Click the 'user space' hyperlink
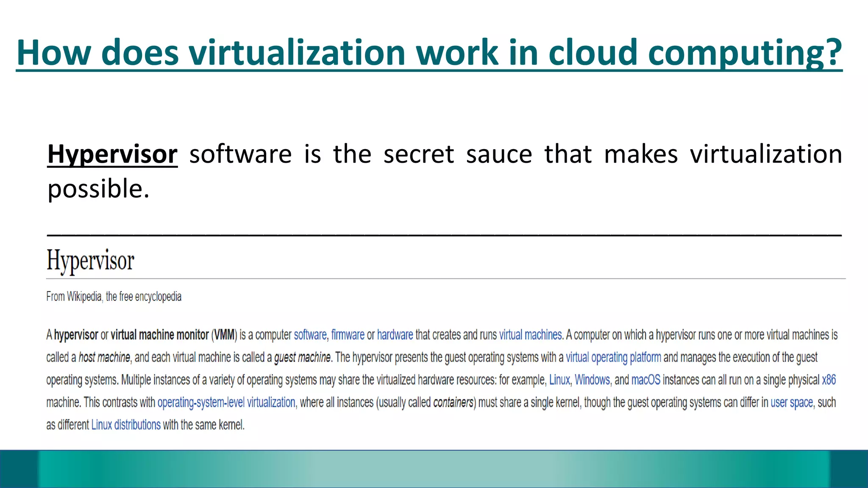 791,402
